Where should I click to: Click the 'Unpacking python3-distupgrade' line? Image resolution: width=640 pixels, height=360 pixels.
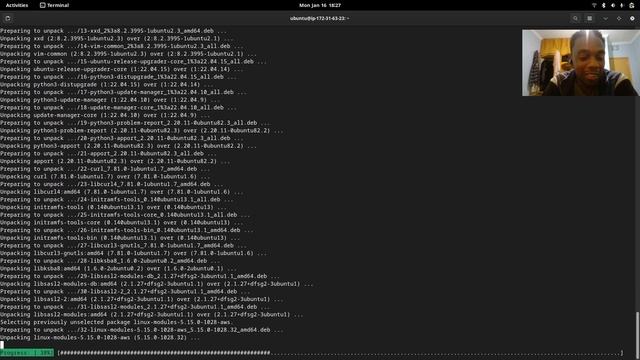107,84
